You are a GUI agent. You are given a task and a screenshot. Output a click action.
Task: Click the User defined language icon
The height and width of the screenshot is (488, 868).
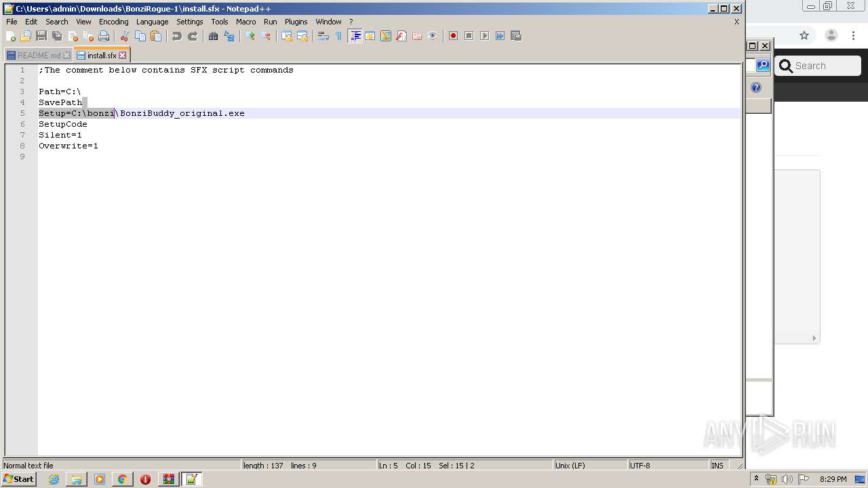pyautogui.click(x=370, y=36)
